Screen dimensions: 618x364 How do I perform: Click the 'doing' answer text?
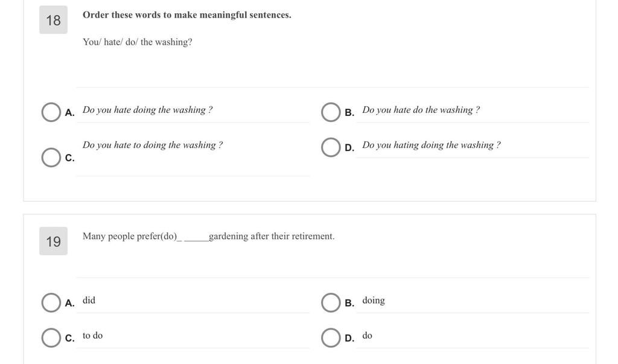click(x=374, y=301)
